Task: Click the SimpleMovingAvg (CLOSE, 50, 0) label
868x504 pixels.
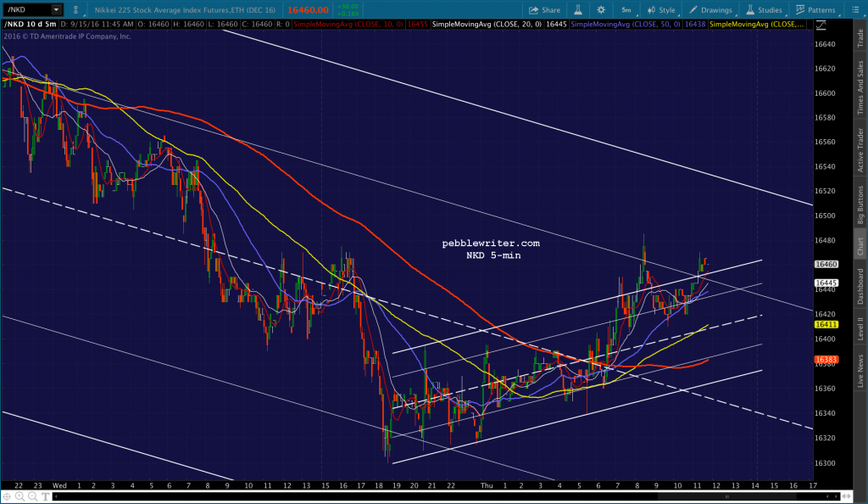Action: (626, 25)
